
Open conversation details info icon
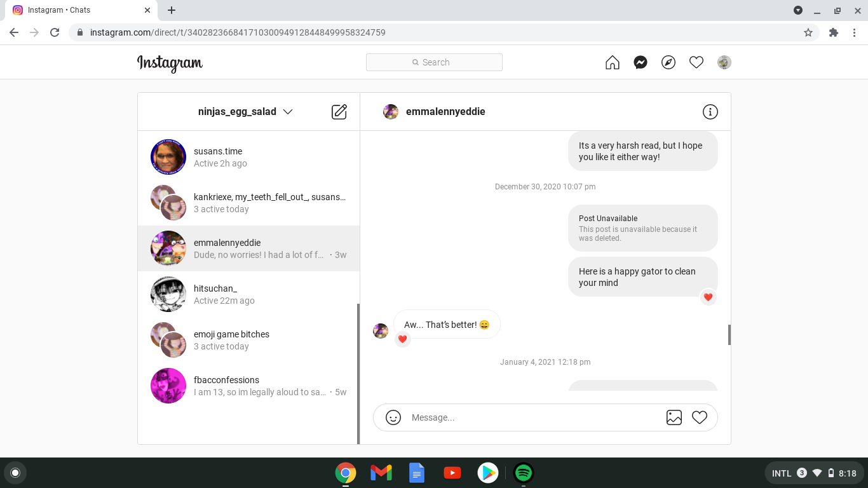[710, 112]
